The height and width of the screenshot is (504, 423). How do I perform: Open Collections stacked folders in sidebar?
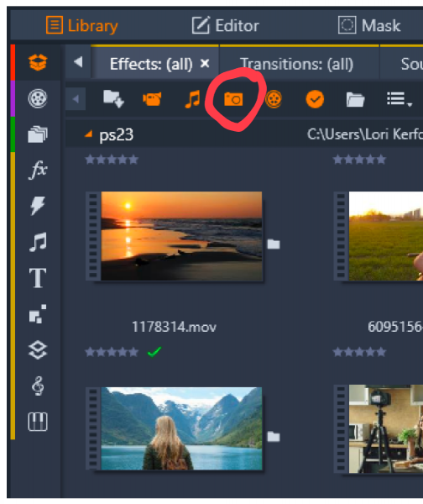[38, 134]
